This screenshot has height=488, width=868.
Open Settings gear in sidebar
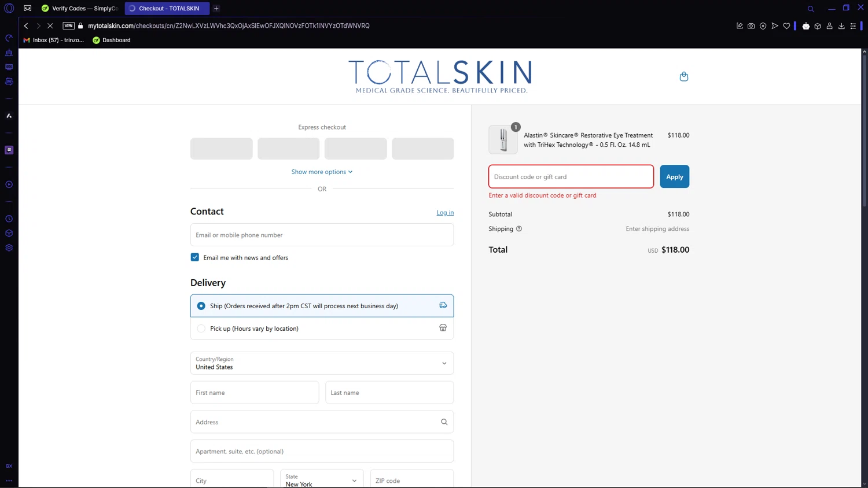[x=9, y=247]
